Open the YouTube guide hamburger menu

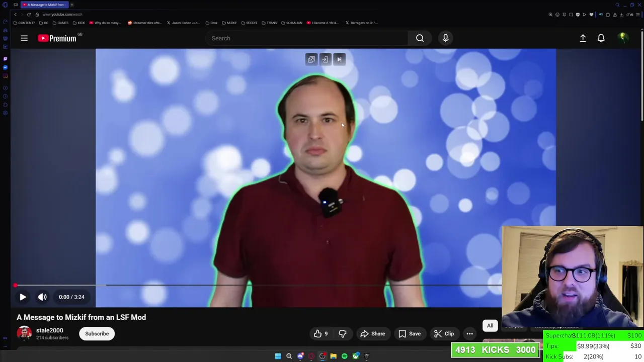click(x=24, y=38)
